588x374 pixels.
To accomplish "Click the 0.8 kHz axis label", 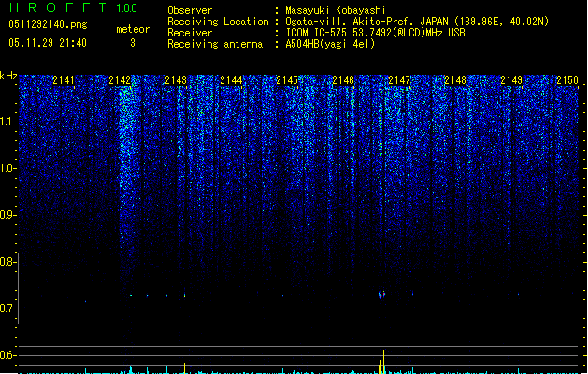I will tap(7, 262).
